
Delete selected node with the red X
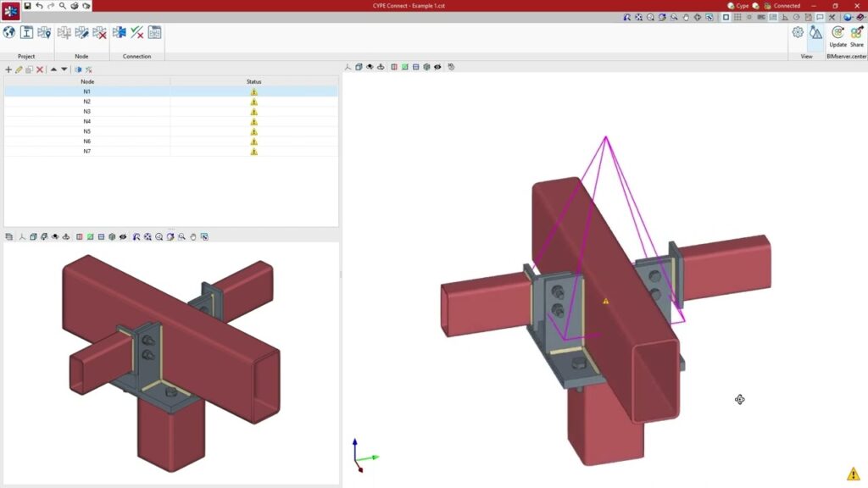pos(40,69)
